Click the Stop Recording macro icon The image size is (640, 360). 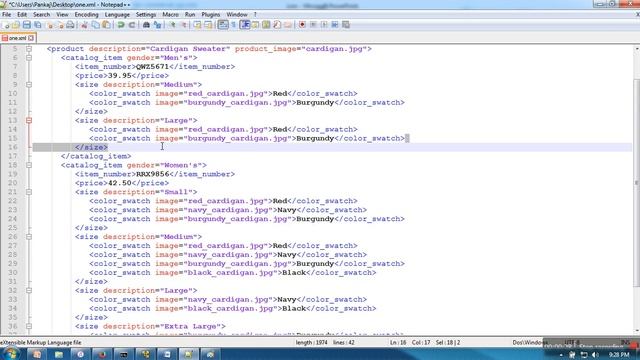(313, 25)
